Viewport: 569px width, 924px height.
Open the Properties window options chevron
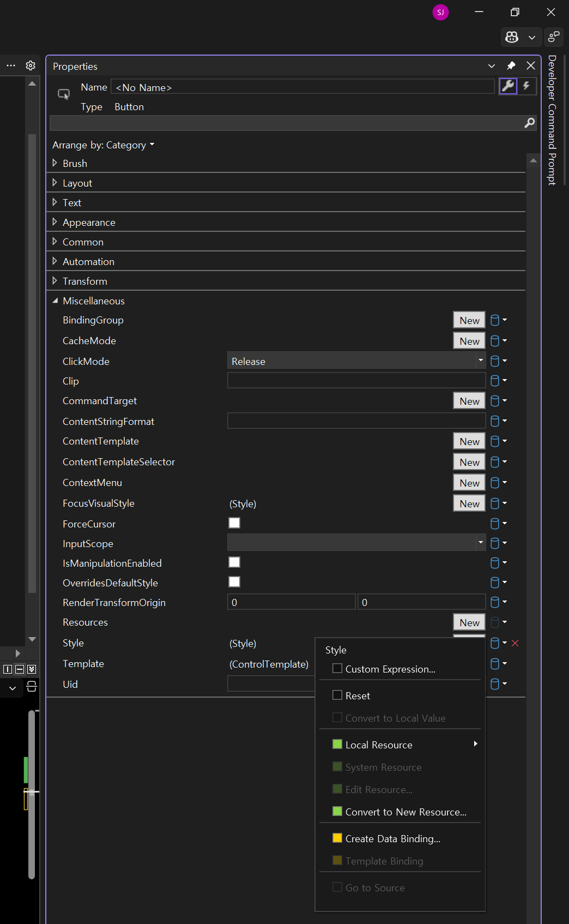(x=492, y=66)
